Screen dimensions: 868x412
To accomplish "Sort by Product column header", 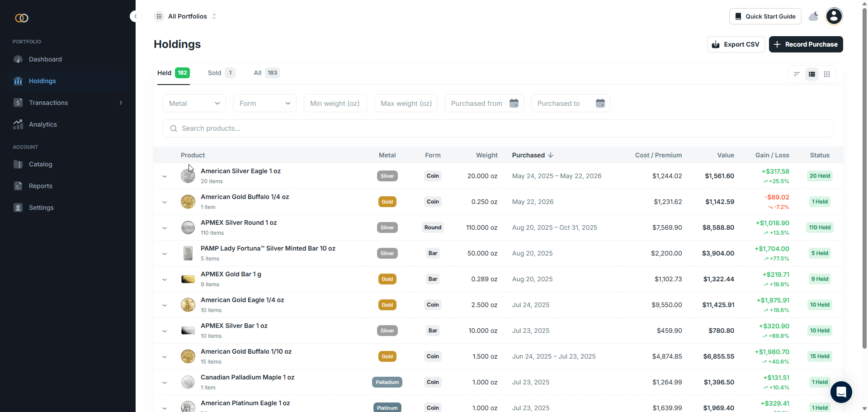I will [x=193, y=155].
